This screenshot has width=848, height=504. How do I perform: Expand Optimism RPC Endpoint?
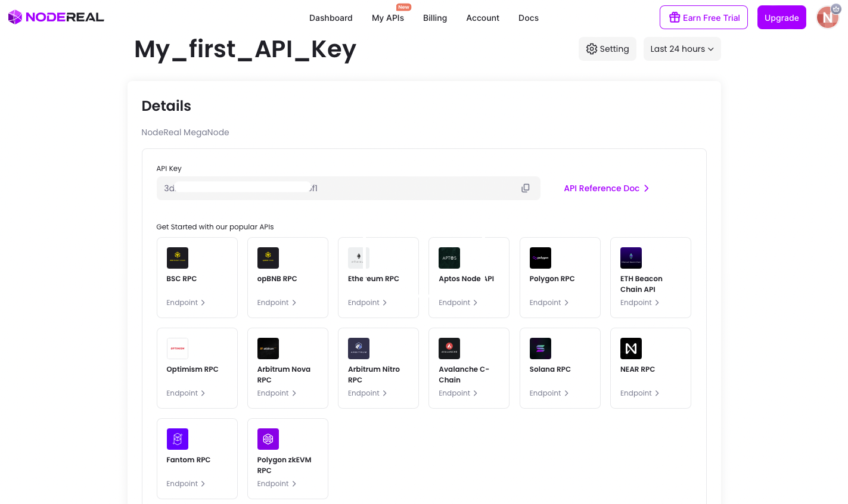[186, 393]
